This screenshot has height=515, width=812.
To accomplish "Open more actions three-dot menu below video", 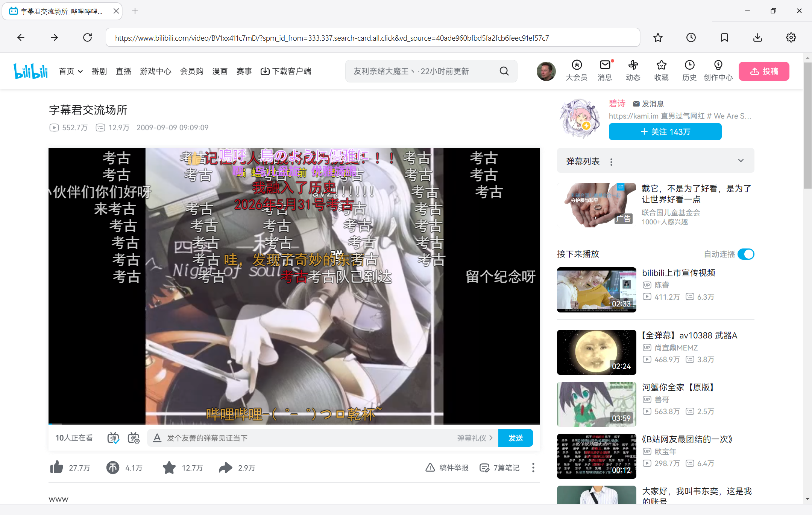I will tap(533, 468).
